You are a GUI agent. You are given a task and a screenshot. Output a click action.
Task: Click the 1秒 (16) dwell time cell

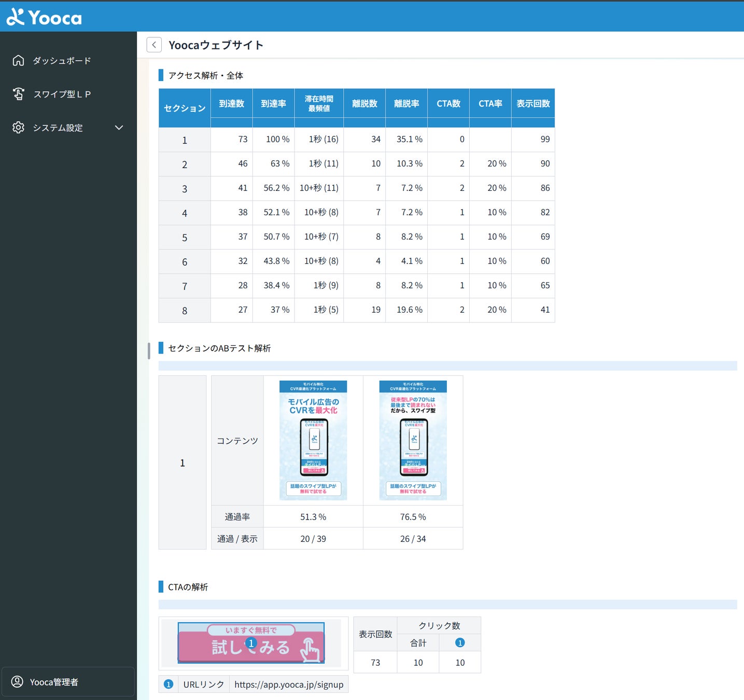[x=319, y=139]
